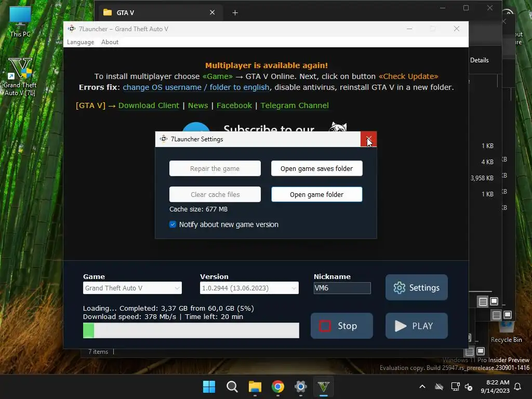The height and width of the screenshot is (399, 532).
Task: Open the Grand Theft Auto V [7L] desktop shortcut
Action: click(x=20, y=77)
